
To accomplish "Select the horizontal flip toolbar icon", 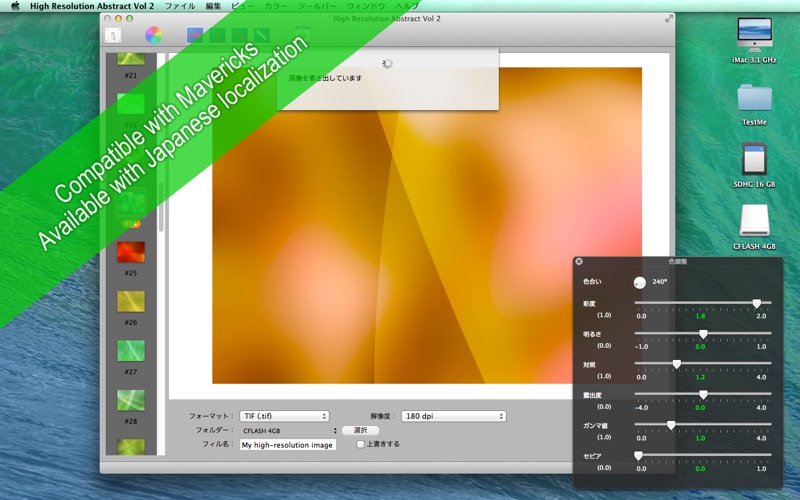I will tap(194, 35).
